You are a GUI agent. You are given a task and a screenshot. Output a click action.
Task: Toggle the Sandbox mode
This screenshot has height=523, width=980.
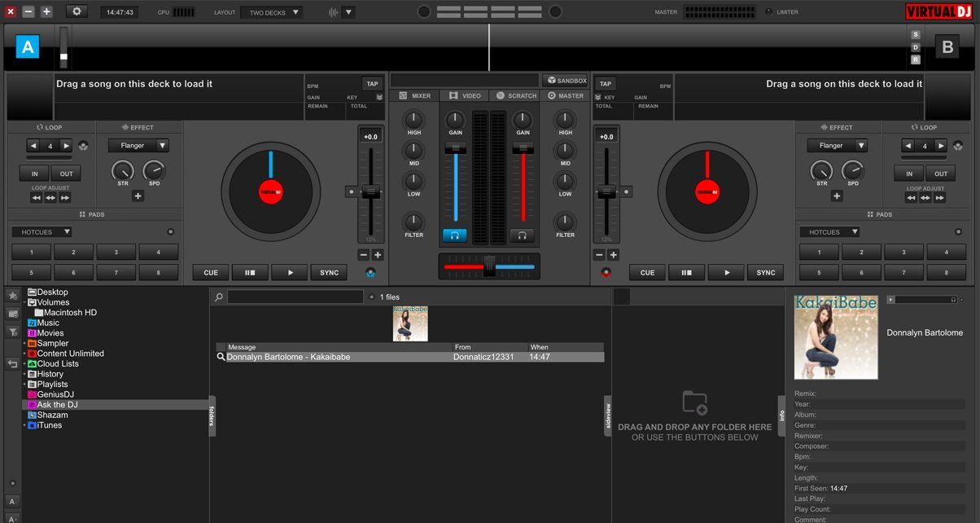pos(566,80)
